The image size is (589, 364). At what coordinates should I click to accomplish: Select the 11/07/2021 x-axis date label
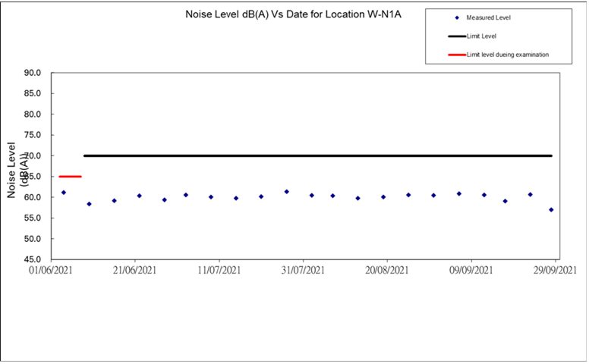pos(219,270)
